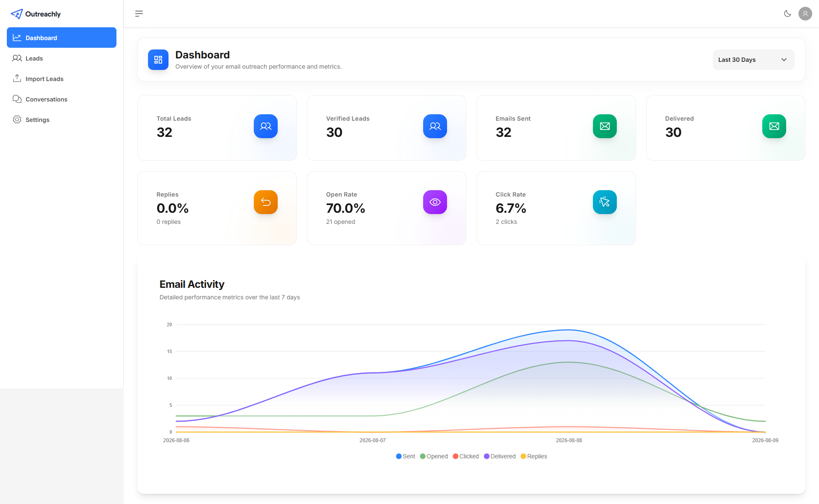Open the user avatar menu
The width and height of the screenshot is (819, 504).
(x=805, y=14)
